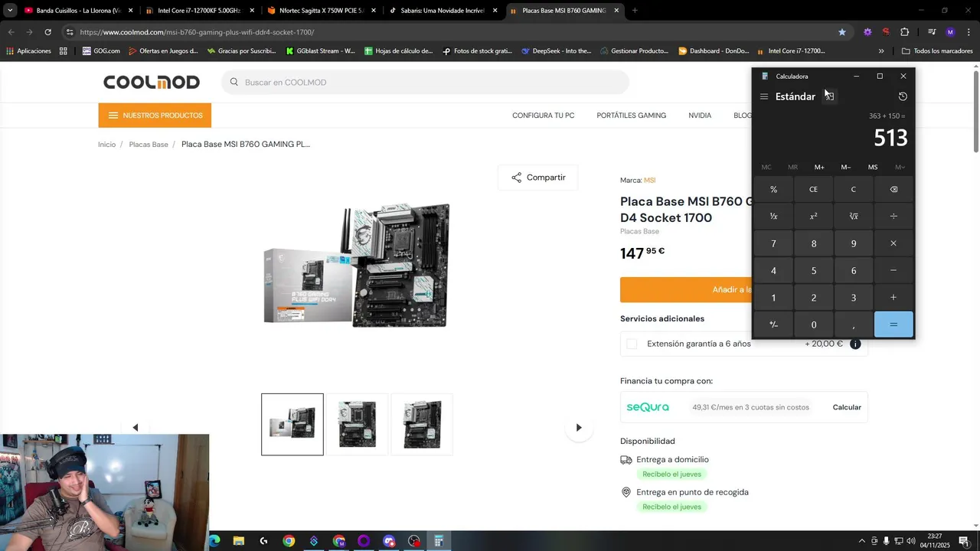The image size is (980, 551).
Task: Switch to Sabaris Uma Novidade tab
Action: [442, 11]
